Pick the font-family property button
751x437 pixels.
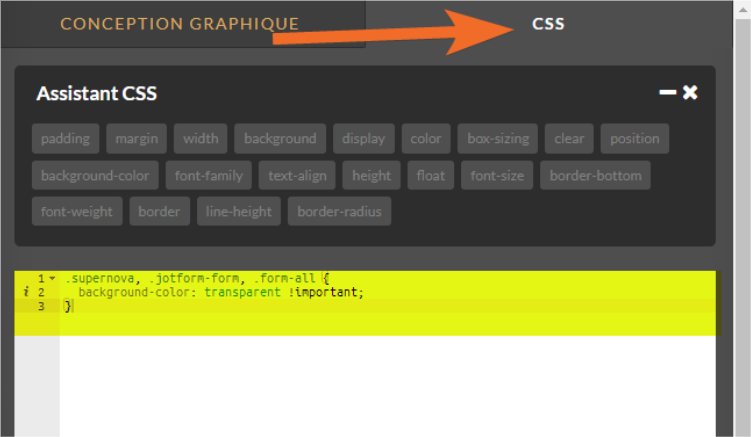click(x=209, y=176)
